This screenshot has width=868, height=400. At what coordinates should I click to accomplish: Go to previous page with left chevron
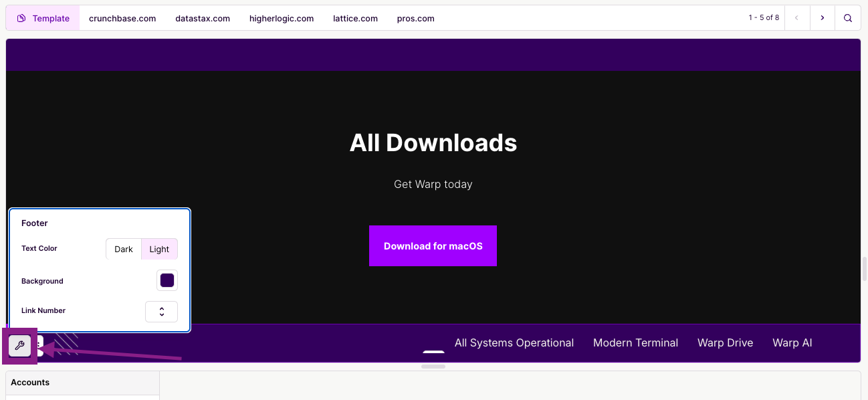coord(797,18)
